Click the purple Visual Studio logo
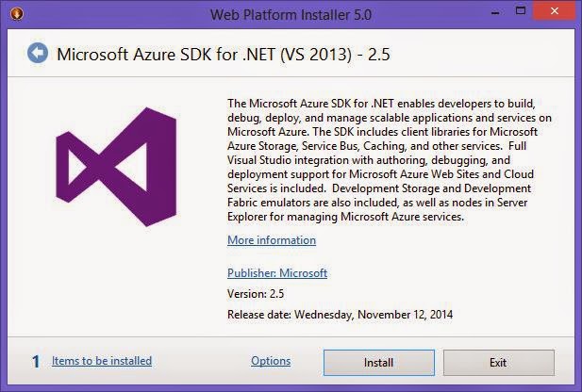Viewport: 582px width, 392px height. click(x=116, y=167)
